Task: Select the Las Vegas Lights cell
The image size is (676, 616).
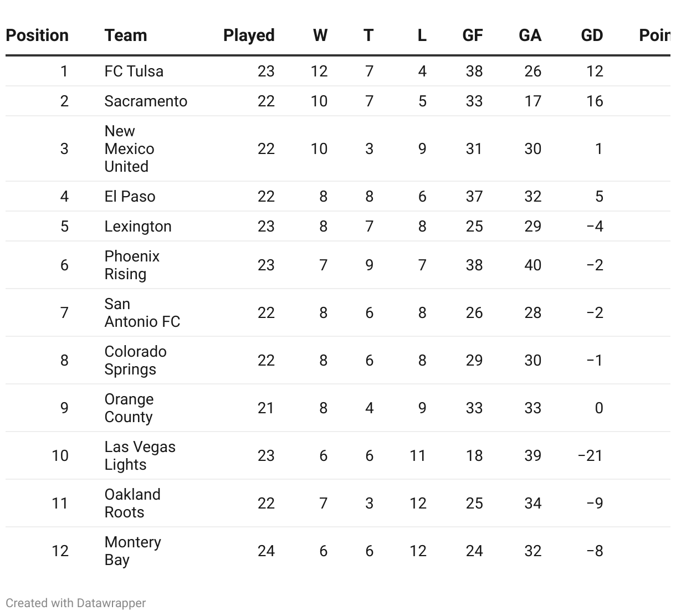Action: pos(140,456)
